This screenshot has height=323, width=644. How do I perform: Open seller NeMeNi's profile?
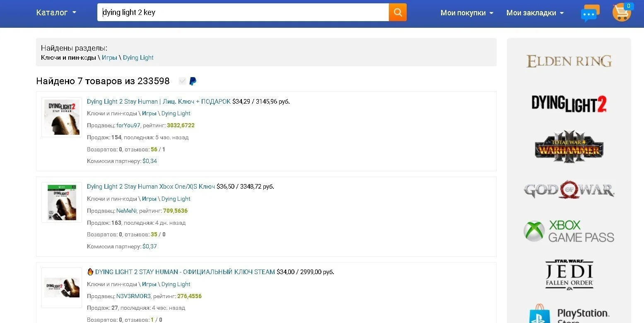click(x=126, y=211)
